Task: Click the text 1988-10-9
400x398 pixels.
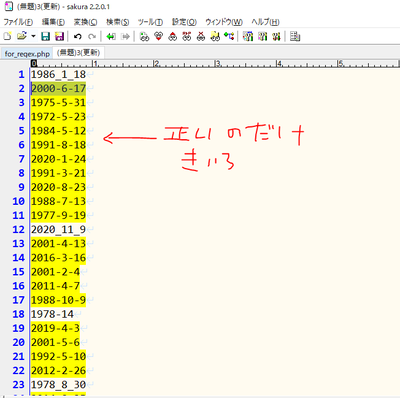Action: [x=58, y=300]
